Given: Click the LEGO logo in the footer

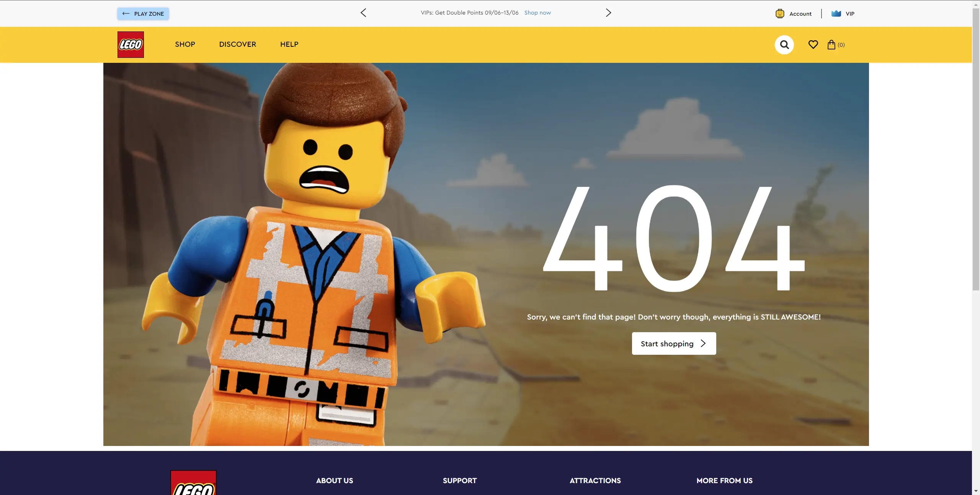Looking at the screenshot, I should pyautogui.click(x=193, y=483).
